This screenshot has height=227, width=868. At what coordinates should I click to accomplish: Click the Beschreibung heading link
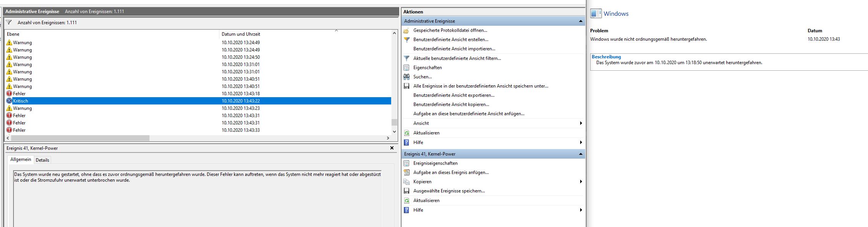606,57
